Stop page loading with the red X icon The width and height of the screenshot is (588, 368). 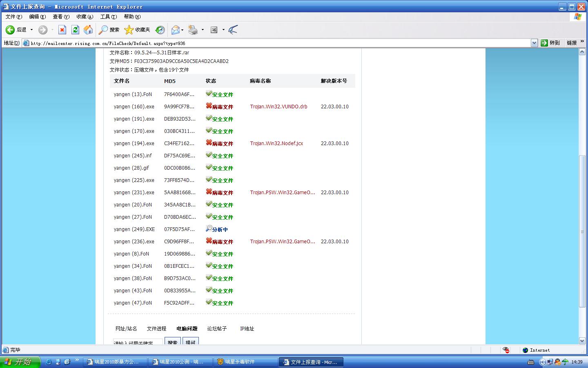click(62, 30)
